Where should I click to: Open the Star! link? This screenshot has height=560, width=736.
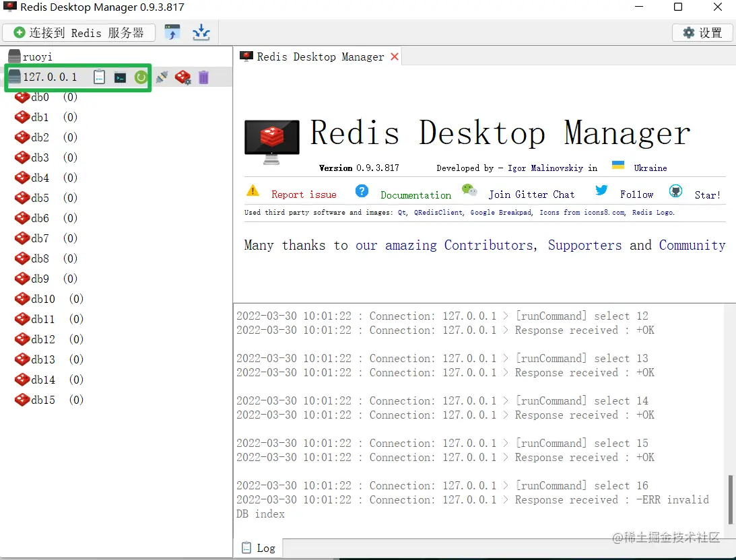pyautogui.click(x=707, y=195)
